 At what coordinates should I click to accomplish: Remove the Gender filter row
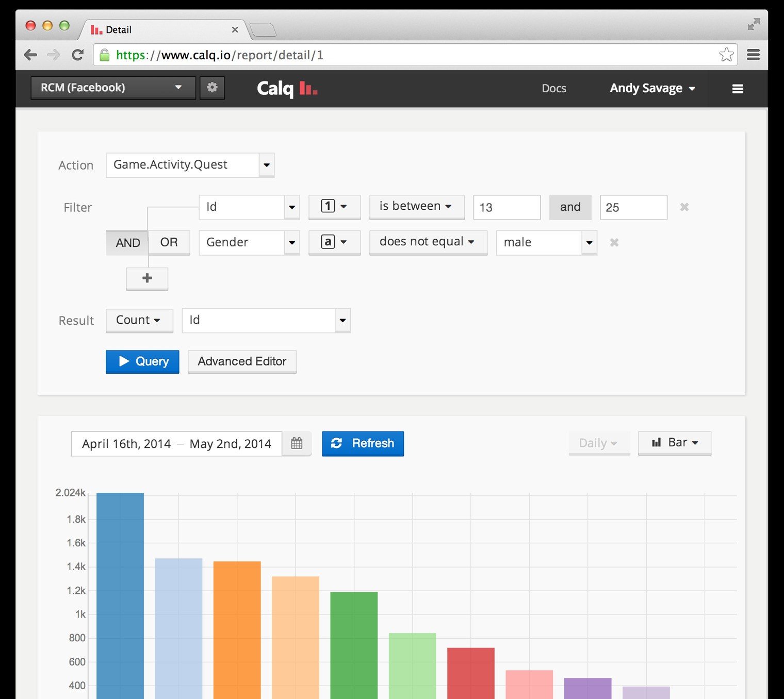[614, 242]
